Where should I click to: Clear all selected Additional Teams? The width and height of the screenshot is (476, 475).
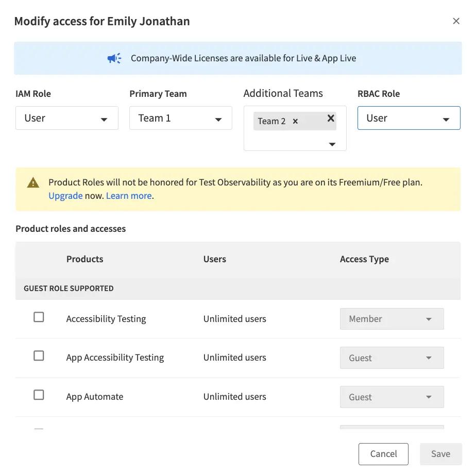pyautogui.click(x=330, y=118)
